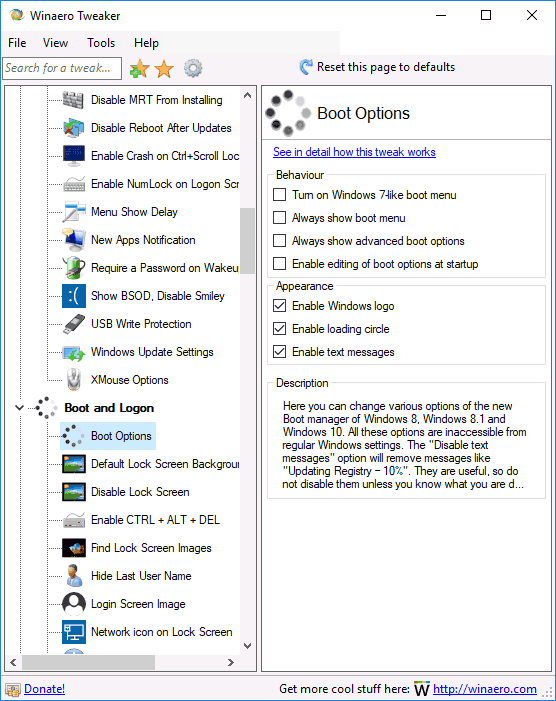Screen dimensions: 556x701
Task: Check Always show boot menu
Action: (x=279, y=218)
